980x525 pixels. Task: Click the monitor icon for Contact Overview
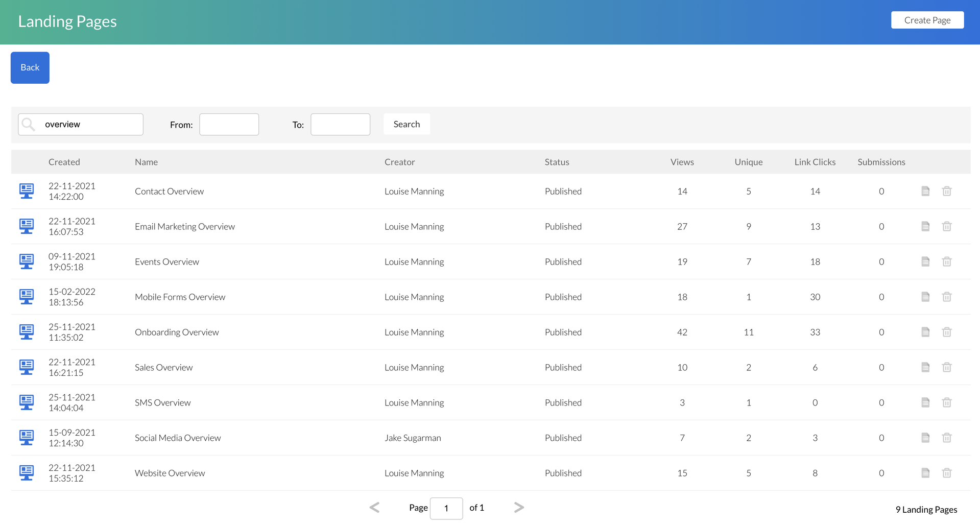[x=27, y=191]
